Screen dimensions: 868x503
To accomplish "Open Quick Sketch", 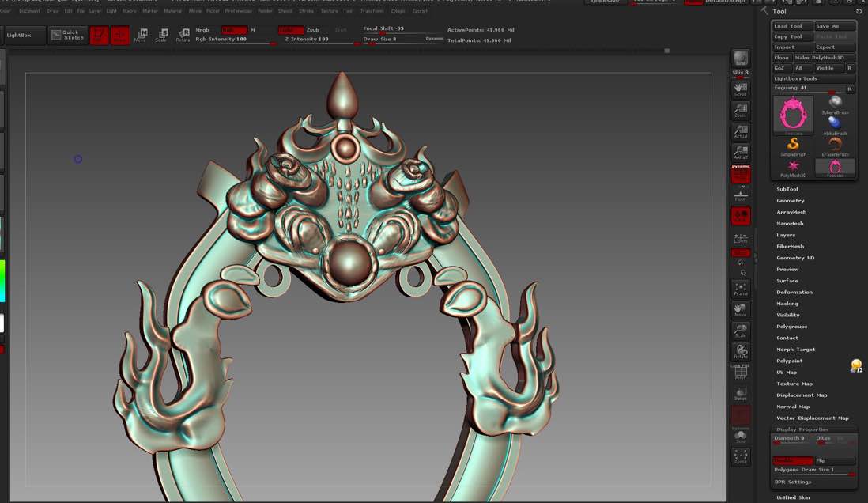I will tap(67, 35).
